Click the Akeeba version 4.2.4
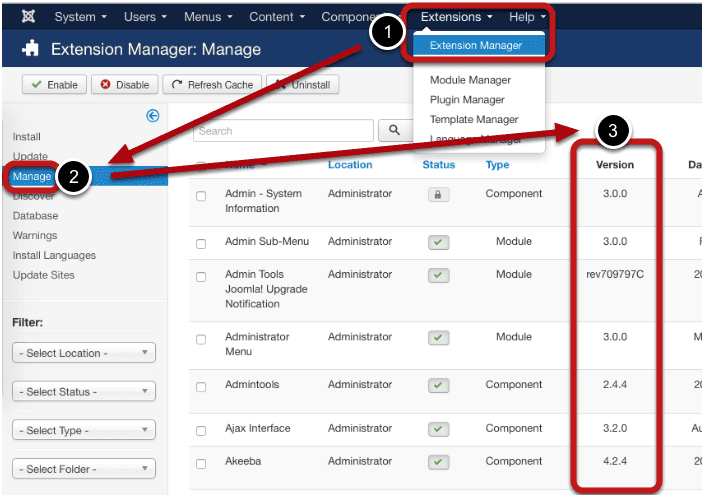This screenshot has height=498, width=704. [x=615, y=461]
